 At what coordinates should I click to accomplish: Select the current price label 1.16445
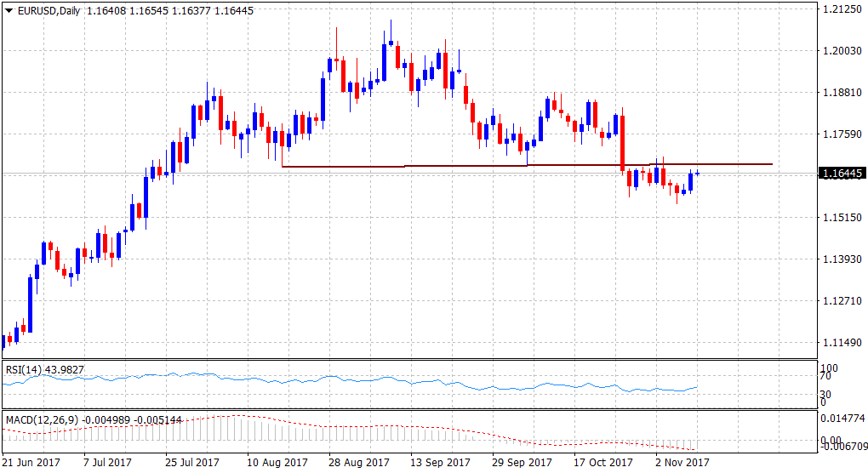[842, 174]
